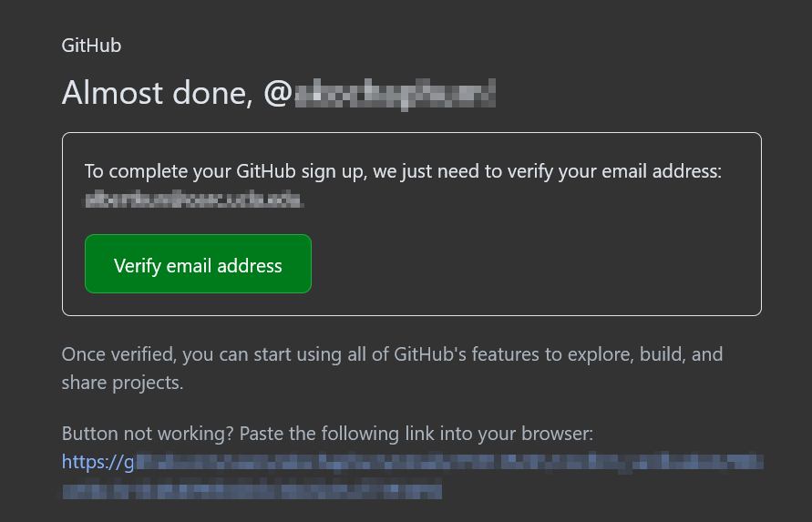812x522 pixels.
Task: Click the "Almost done," heading text
Action: 157,93
